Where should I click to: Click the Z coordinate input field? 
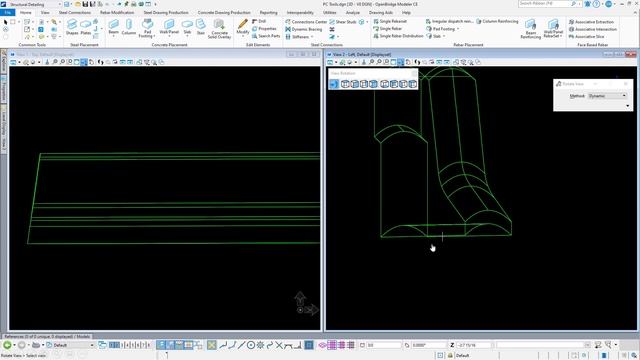(473, 345)
